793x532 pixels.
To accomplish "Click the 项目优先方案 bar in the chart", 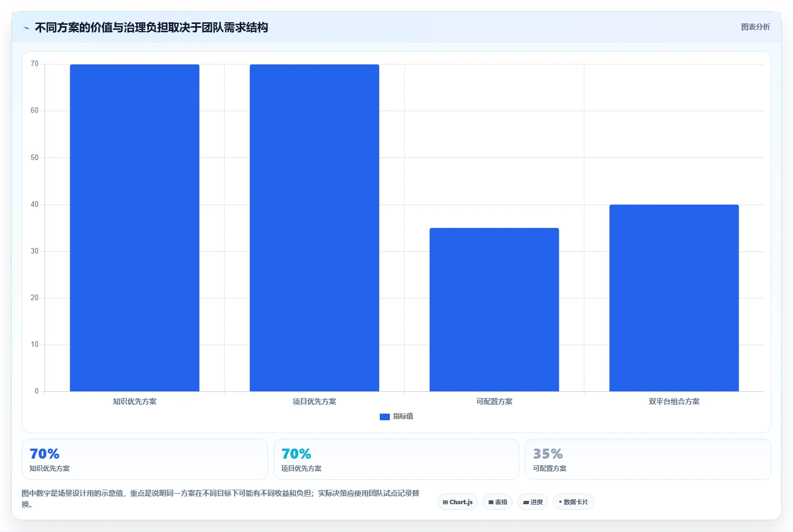I will point(314,228).
